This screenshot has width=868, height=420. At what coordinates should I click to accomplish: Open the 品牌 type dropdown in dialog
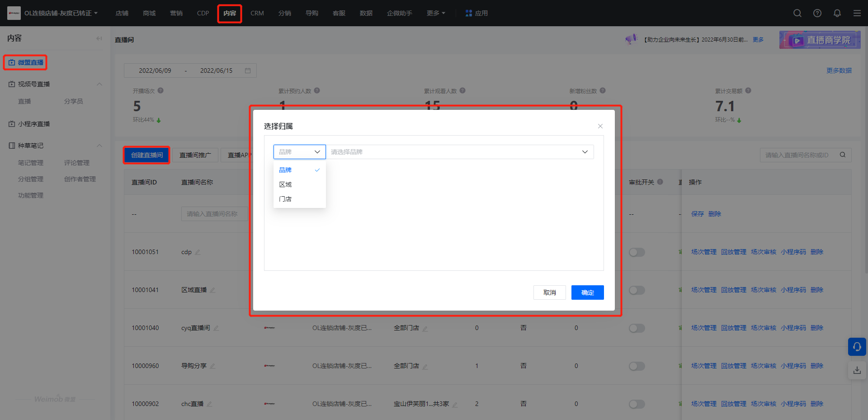click(299, 152)
